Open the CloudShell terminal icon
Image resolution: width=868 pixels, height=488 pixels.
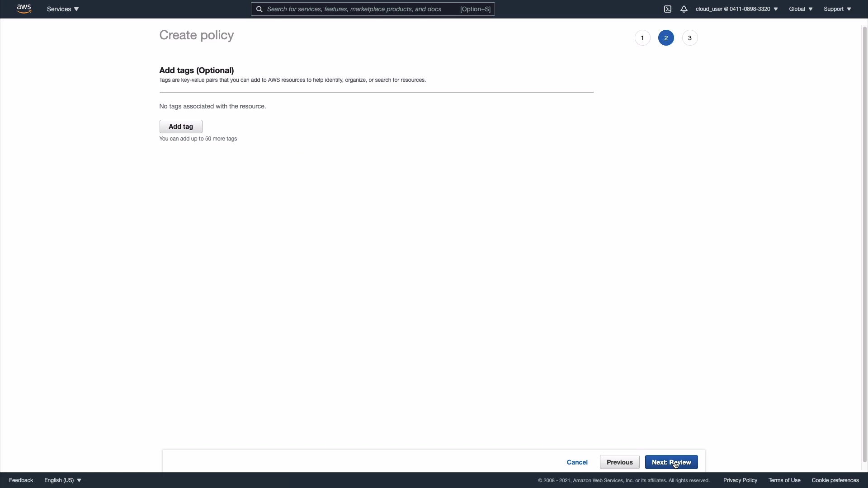point(668,9)
